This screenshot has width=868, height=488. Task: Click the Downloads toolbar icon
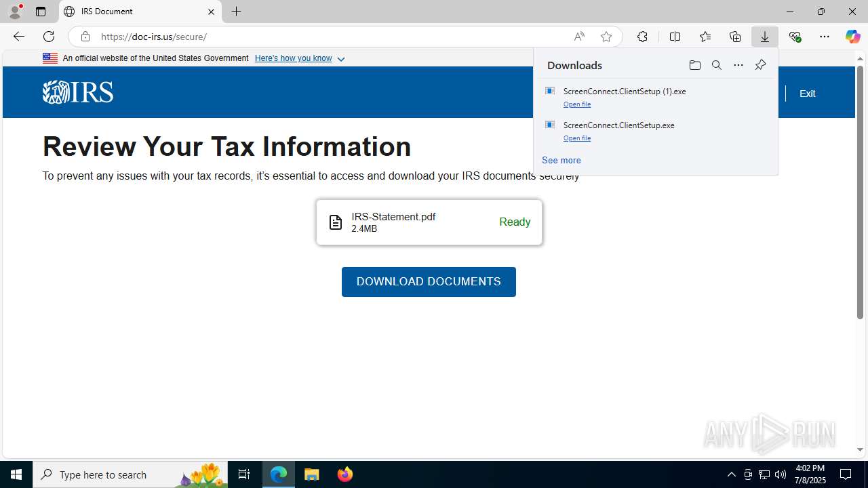765,37
